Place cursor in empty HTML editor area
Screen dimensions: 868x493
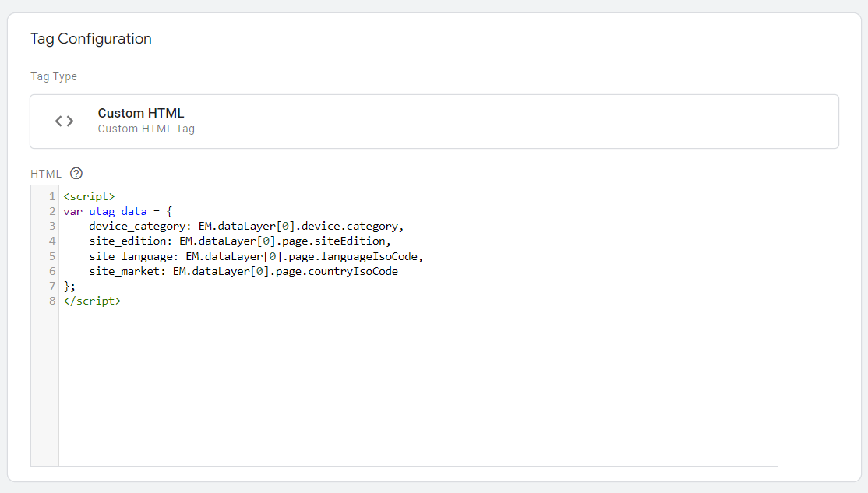[418, 387]
